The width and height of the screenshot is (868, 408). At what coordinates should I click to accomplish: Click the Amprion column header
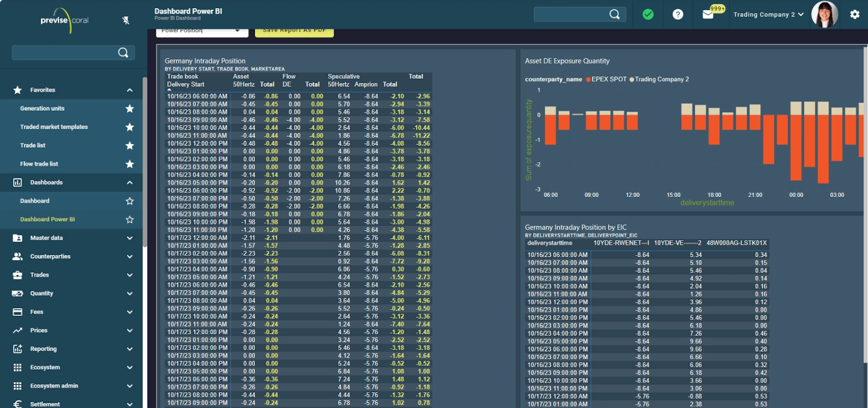(366, 85)
